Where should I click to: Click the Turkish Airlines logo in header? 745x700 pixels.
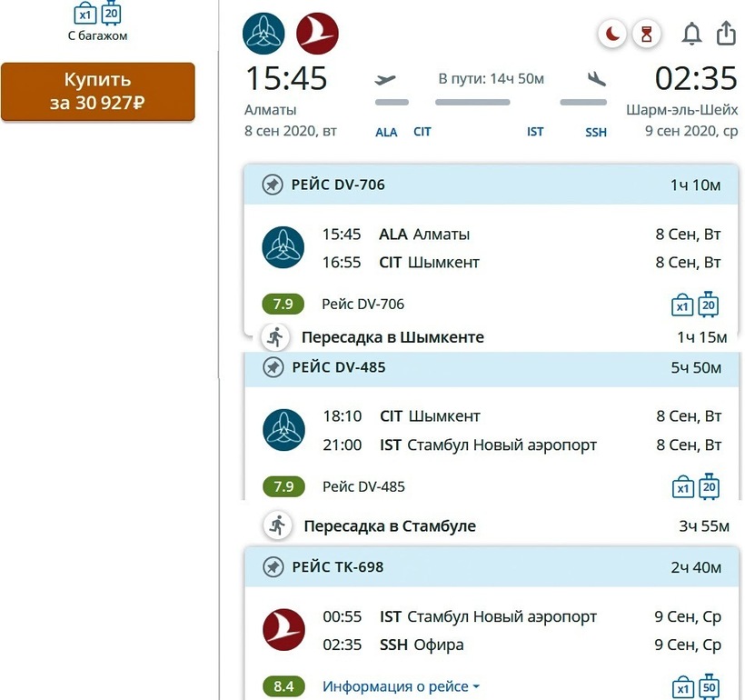[x=317, y=35]
